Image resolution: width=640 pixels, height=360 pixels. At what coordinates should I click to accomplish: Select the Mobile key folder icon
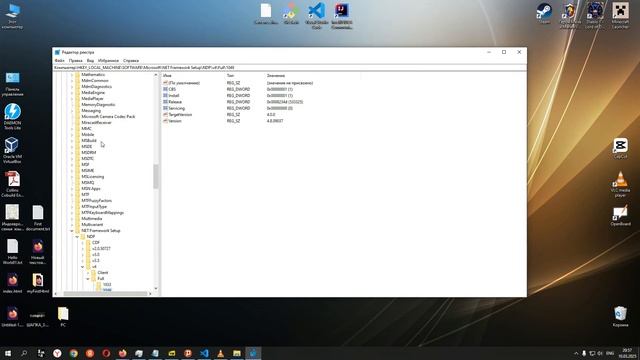[78, 134]
